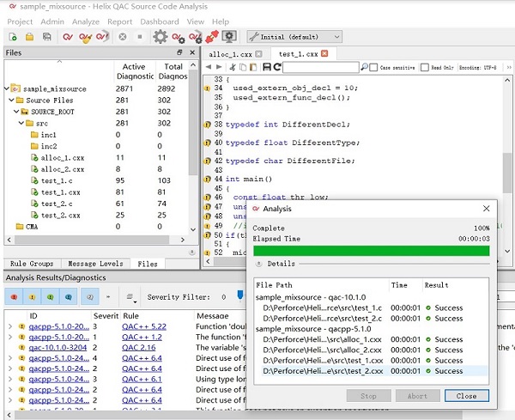Collapse the Details section in Analysis dialog
The image size is (515, 420).
coord(259,264)
